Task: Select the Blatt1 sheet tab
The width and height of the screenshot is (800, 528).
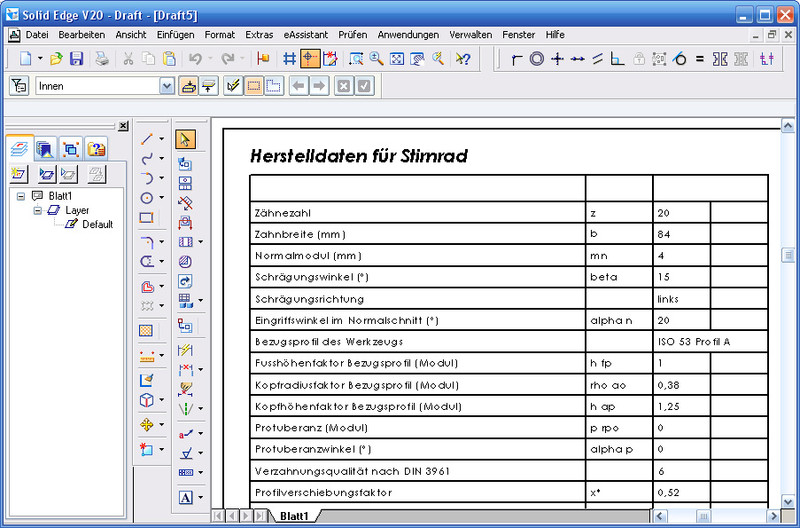Action: coord(293,516)
